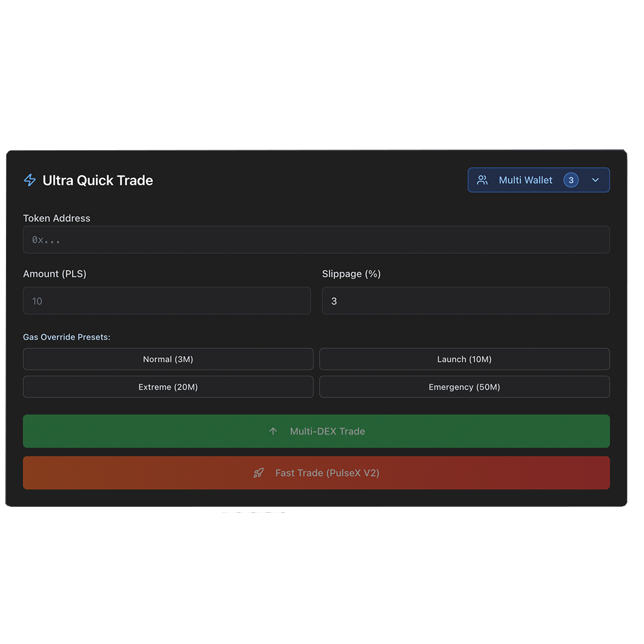This screenshot has height=644, width=644.
Task: Click the Slippage (%) input field
Action: coord(466,301)
